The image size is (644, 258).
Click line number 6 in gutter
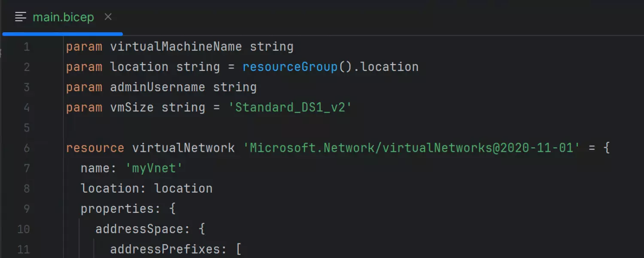click(x=27, y=148)
